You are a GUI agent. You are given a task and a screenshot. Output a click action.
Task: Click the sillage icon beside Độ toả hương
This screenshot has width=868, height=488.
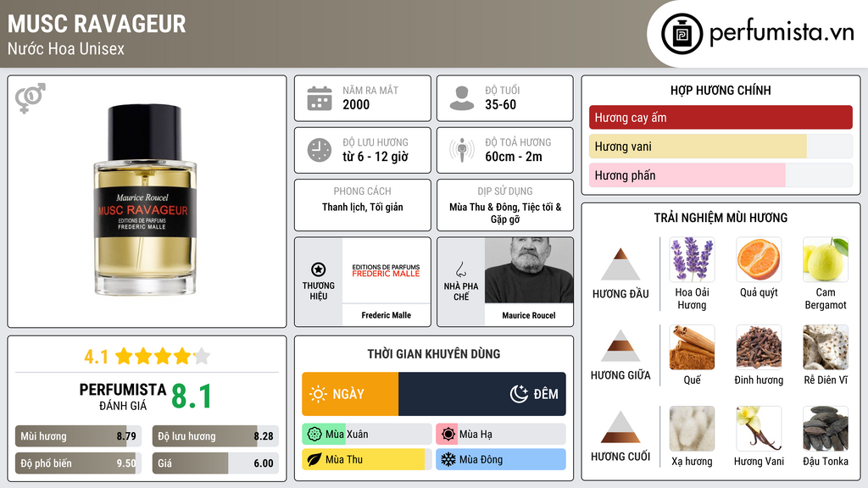tap(462, 150)
